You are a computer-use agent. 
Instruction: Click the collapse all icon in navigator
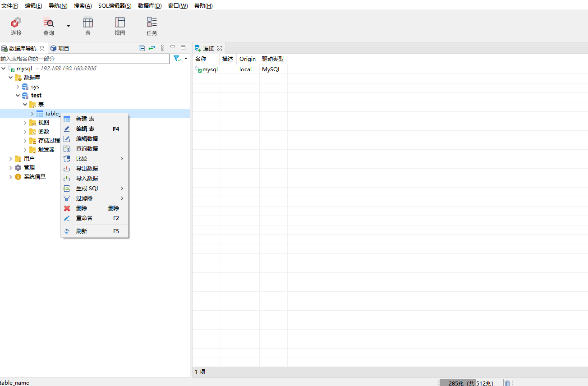click(142, 48)
